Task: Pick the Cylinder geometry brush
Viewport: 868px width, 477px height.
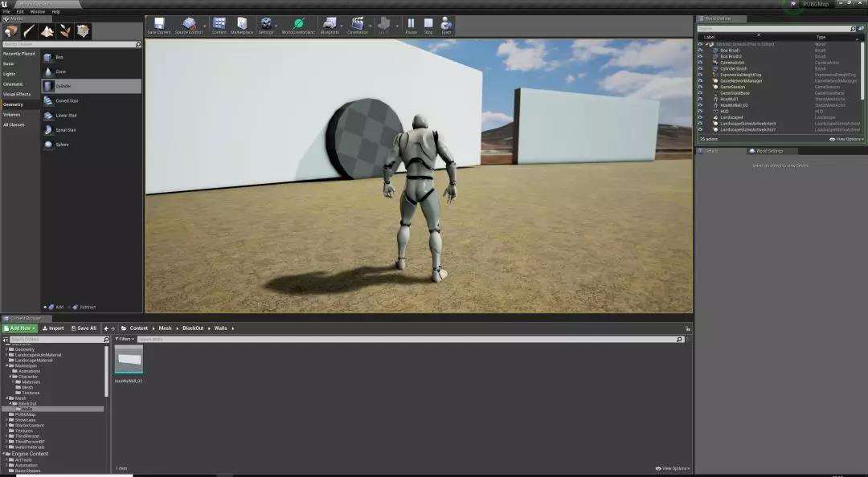Action: [x=92, y=86]
